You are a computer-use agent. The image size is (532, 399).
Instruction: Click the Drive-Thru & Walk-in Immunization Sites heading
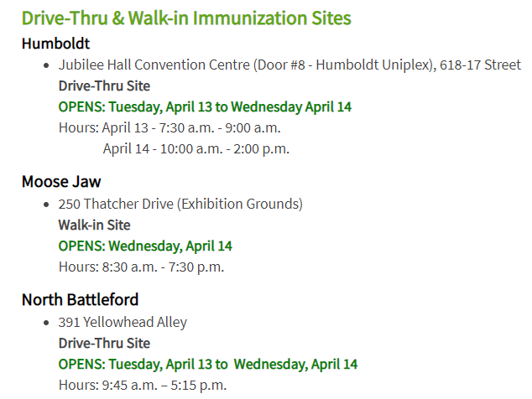(186, 18)
